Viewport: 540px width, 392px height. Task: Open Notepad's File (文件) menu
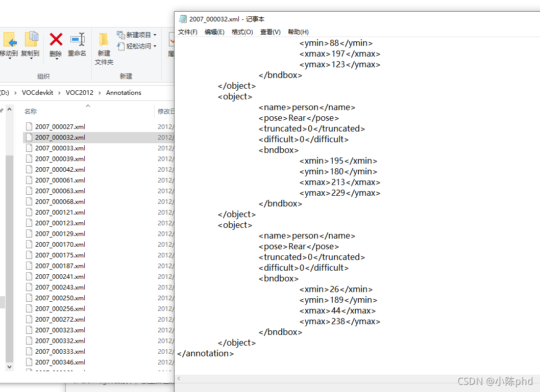(188, 32)
